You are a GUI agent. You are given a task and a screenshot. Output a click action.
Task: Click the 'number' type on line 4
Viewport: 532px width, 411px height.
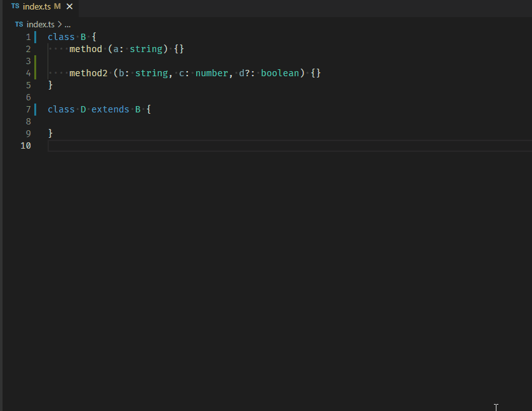click(211, 73)
